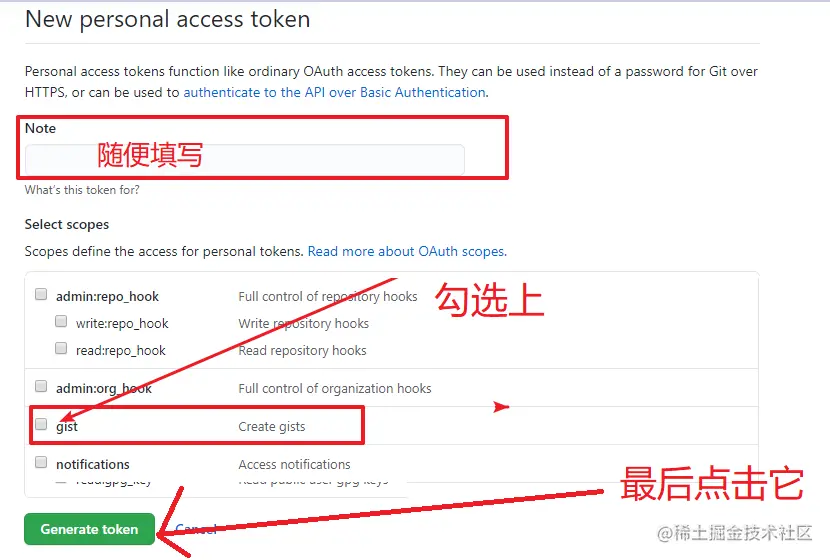Click the green Generate token button
The image size is (830, 560).
89,529
